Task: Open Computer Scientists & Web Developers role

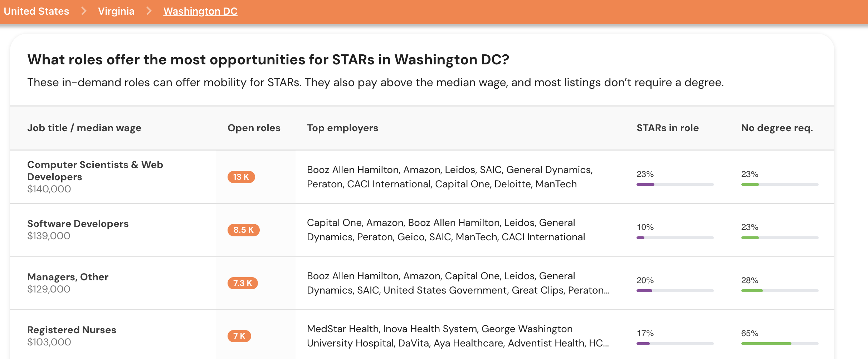Action: pyautogui.click(x=95, y=171)
